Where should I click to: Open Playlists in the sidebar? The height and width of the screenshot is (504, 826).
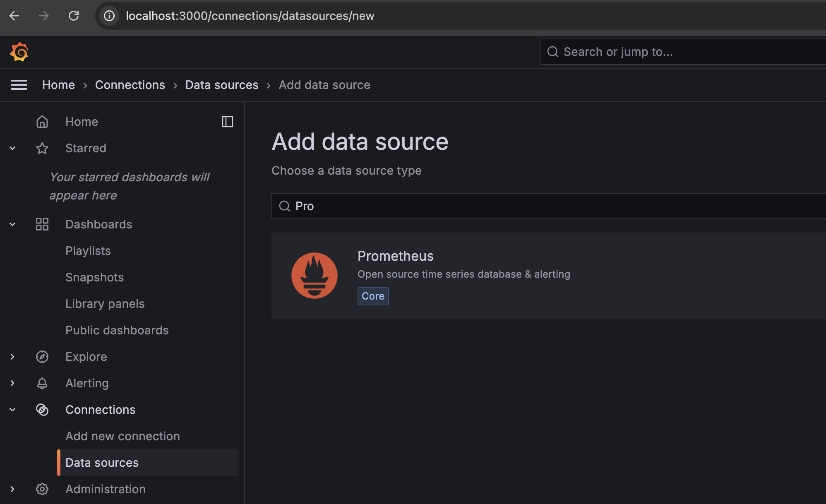88,251
